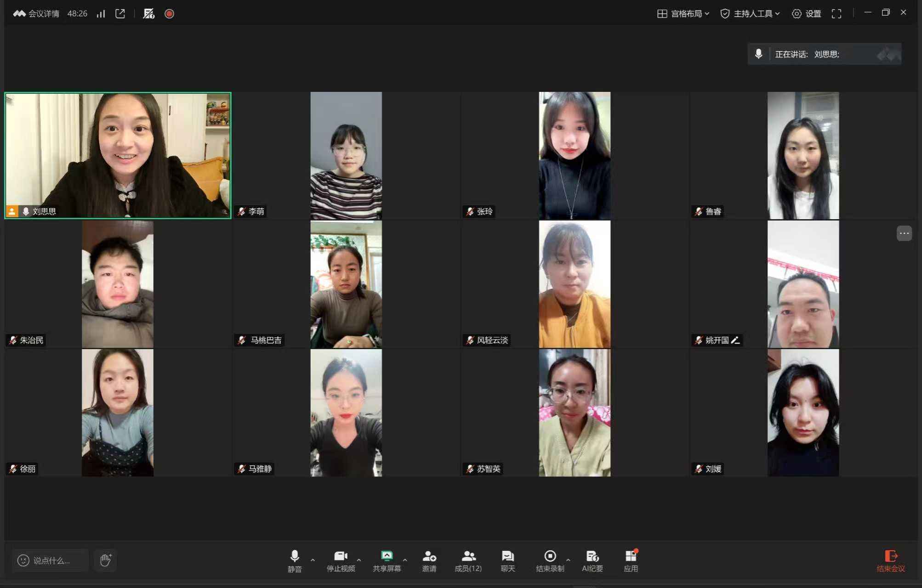This screenshot has height=588, width=922.
Task: Expand the microphone options arrow
Action: [313, 560]
